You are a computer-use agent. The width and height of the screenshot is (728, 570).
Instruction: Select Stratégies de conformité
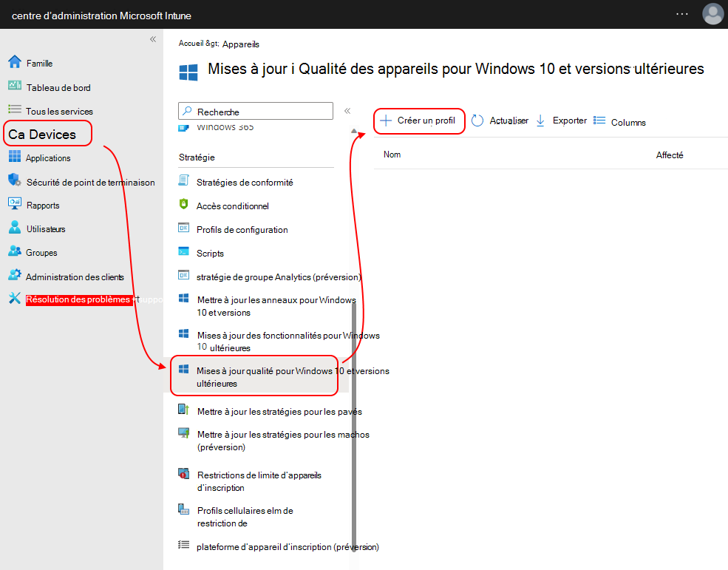click(x=243, y=180)
